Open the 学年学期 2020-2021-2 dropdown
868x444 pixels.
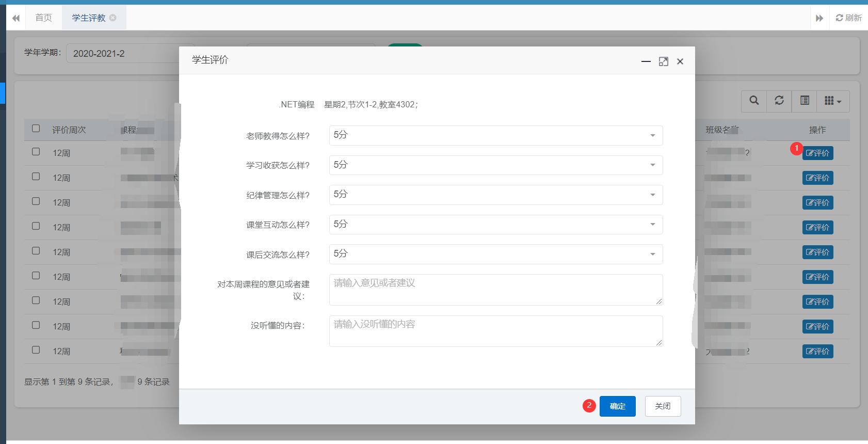[x=123, y=53]
